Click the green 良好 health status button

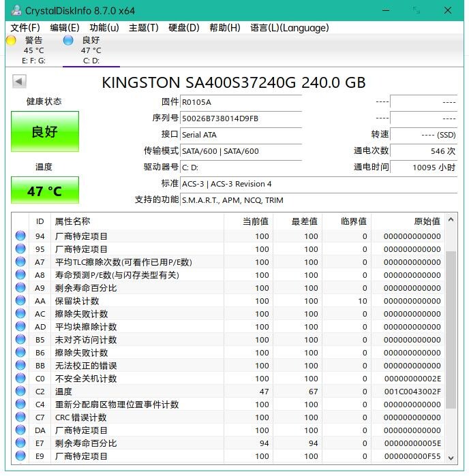pyautogui.click(x=45, y=131)
